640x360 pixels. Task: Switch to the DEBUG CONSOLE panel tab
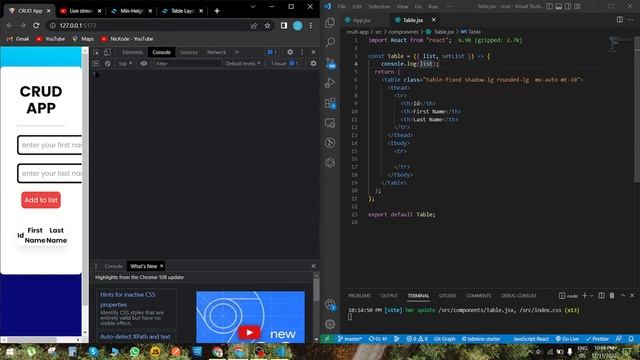[x=518, y=296]
